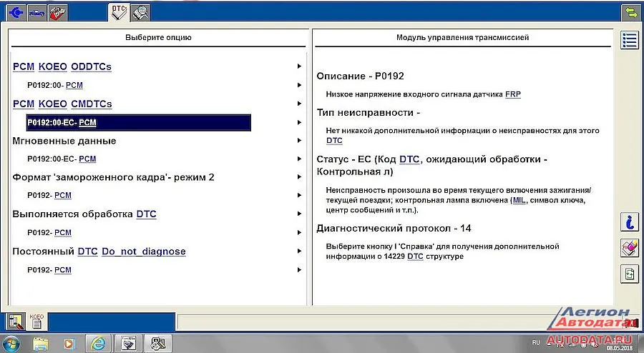Open the vehicle identification tab icon
The image size is (644, 353).
pyautogui.click(x=37, y=13)
